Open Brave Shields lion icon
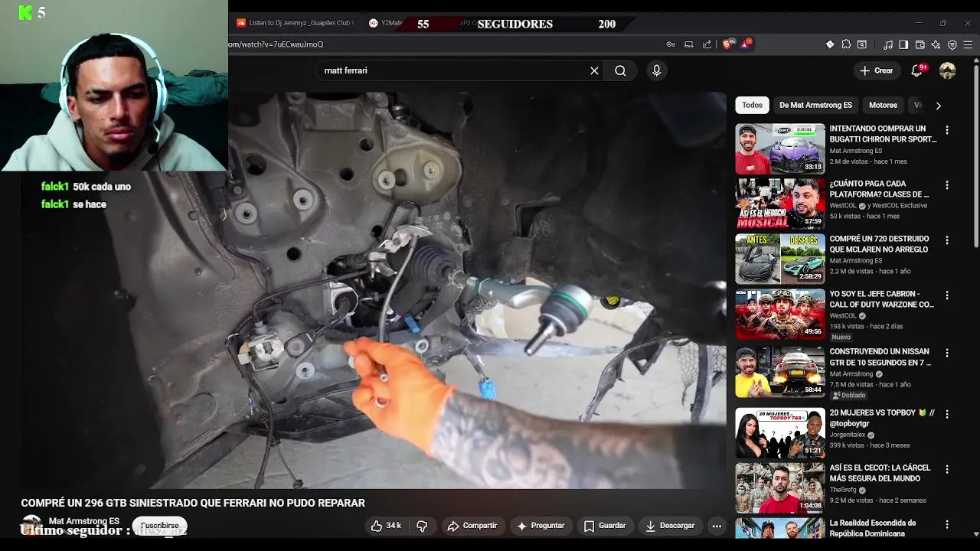This screenshot has width=980, height=551. (x=727, y=44)
